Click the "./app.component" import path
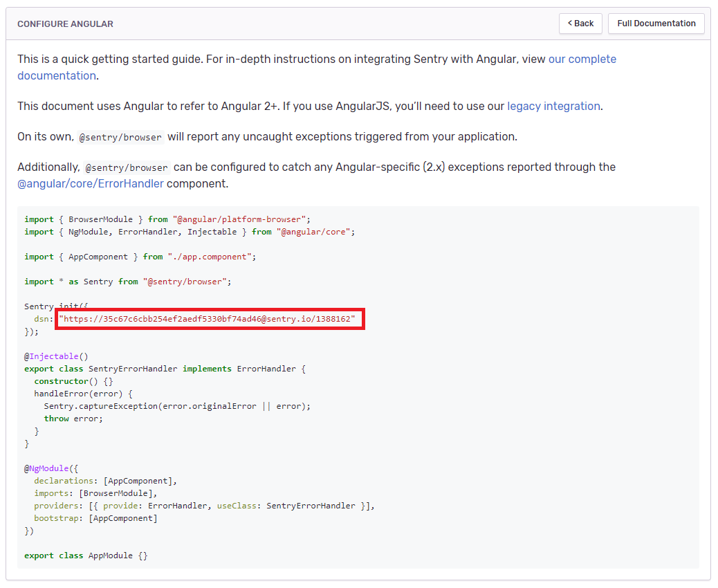The width and height of the screenshot is (718, 588). coord(210,257)
